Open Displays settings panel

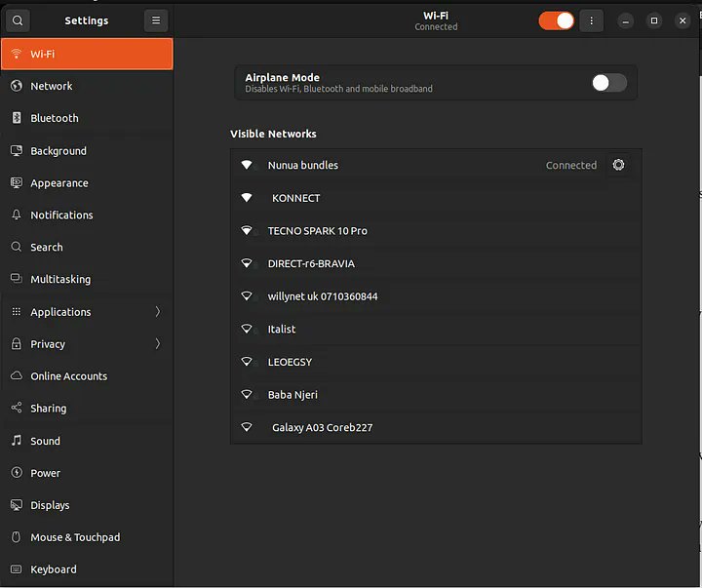[87, 505]
